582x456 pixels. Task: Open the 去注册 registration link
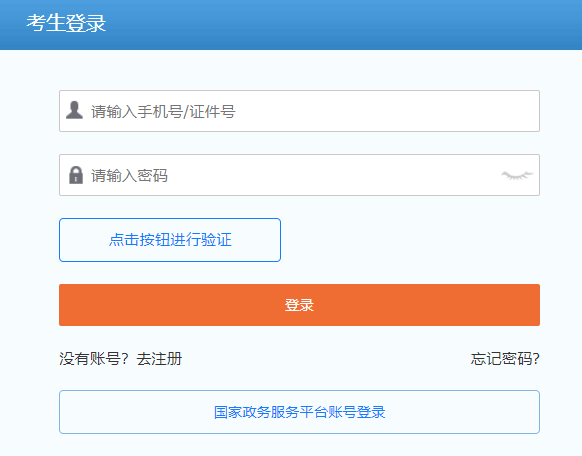tap(159, 359)
